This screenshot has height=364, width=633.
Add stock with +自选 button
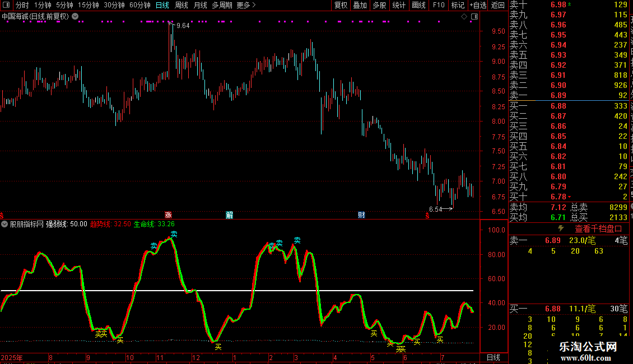tap(478, 5)
